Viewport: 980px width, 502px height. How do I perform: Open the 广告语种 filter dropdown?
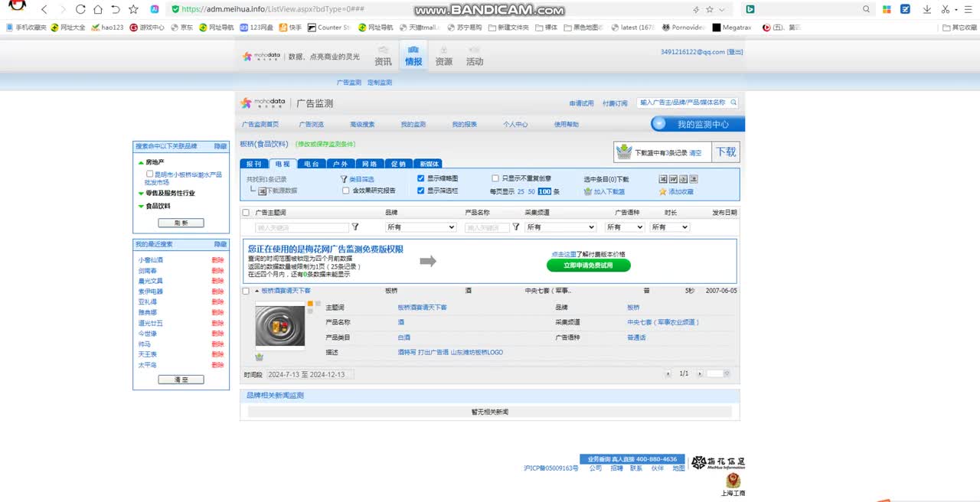click(x=625, y=227)
